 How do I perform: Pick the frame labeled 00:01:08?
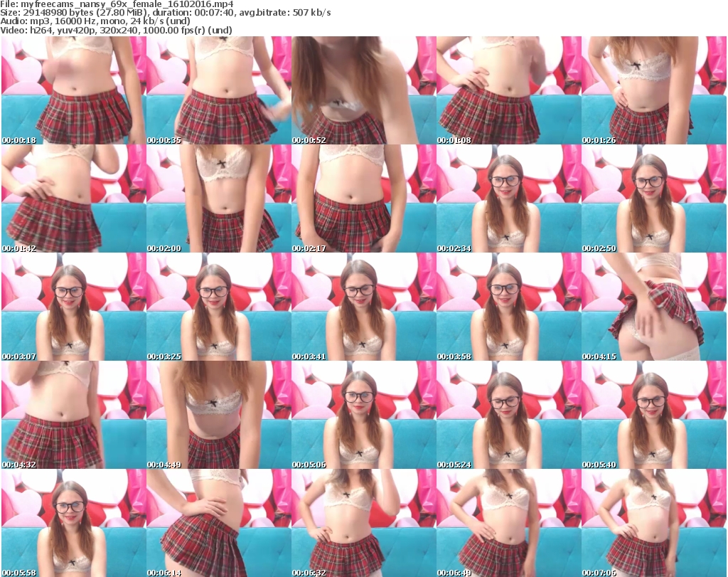(509, 90)
